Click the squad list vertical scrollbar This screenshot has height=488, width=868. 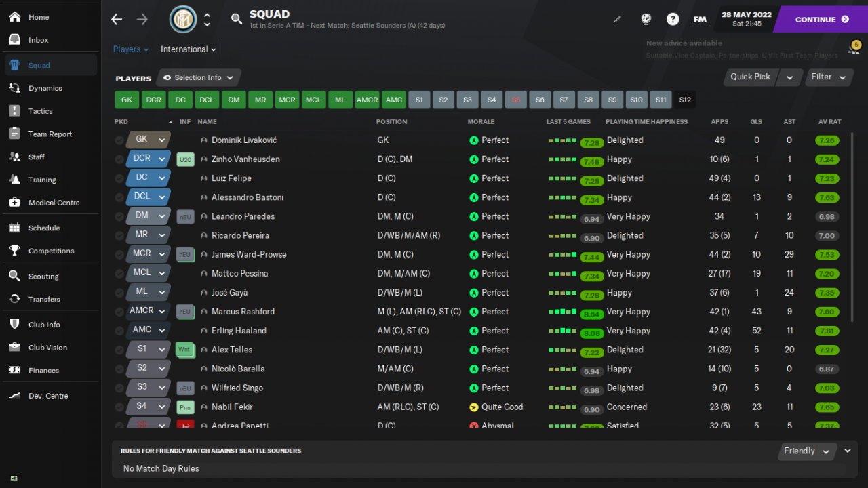click(x=852, y=227)
